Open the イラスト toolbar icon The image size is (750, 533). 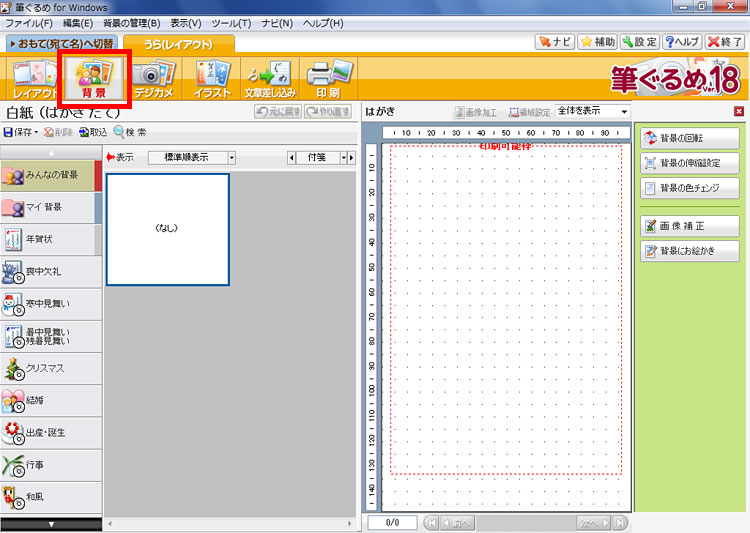pyautogui.click(x=212, y=79)
